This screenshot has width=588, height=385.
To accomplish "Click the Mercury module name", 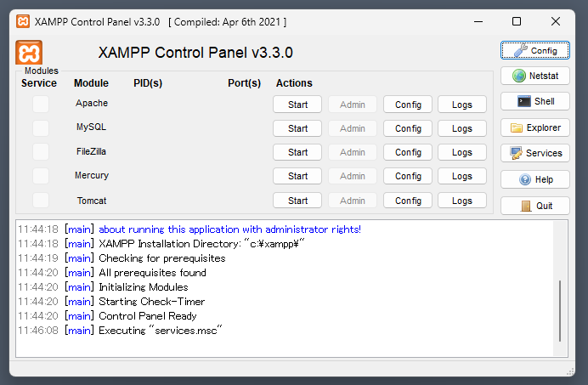I will [x=92, y=175].
